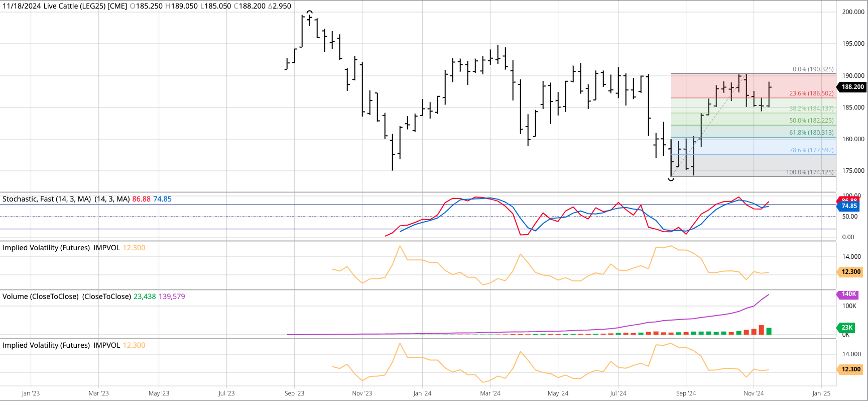This screenshot has width=868, height=401.
Task: Click the 12.300 tag in the bottom volatility panel
Action: coord(850,369)
